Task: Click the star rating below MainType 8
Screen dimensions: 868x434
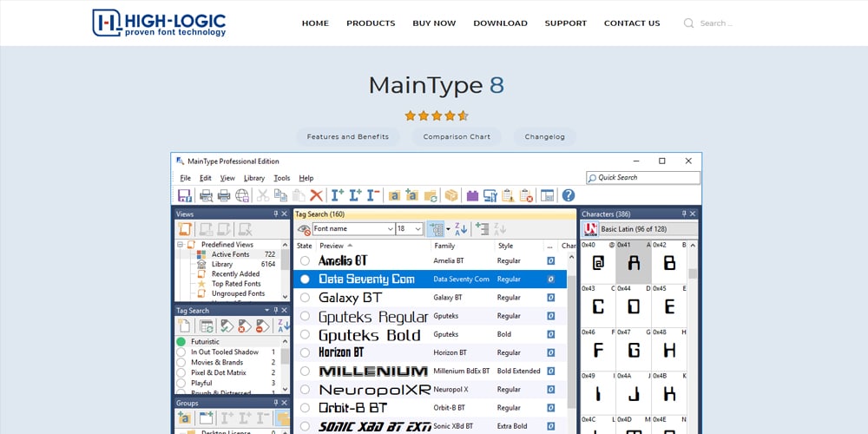Action: (x=437, y=115)
